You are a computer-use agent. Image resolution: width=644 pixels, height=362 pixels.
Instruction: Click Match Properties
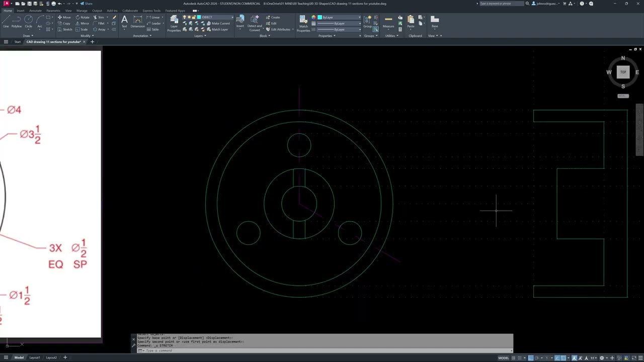tap(303, 23)
